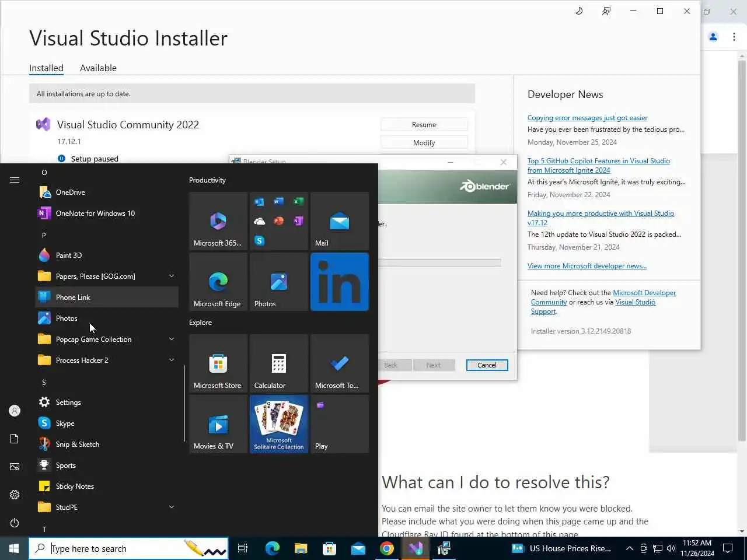Open the Microsoft Store tile

(218, 363)
